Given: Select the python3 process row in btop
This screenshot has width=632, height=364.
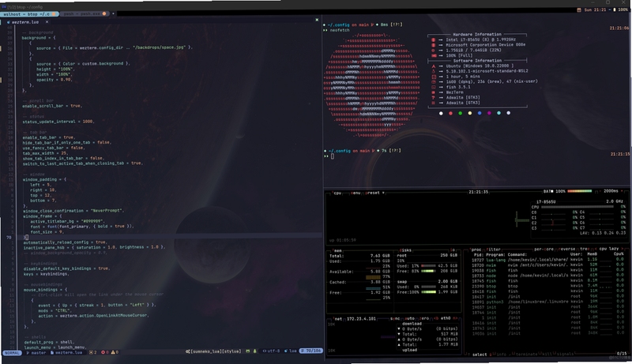Looking at the screenshot, I should (x=547, y=302).
